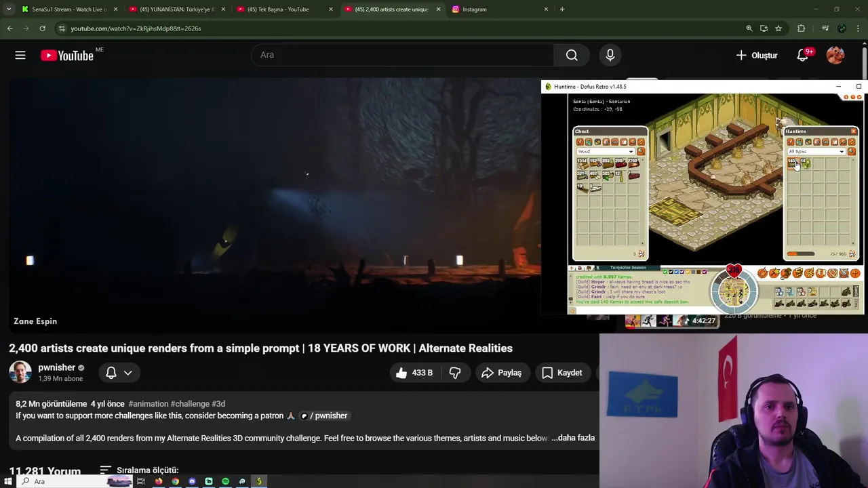Open the tab search dropdown arrow
Screen dimensions: 868x488
click(x=9, y=9)
